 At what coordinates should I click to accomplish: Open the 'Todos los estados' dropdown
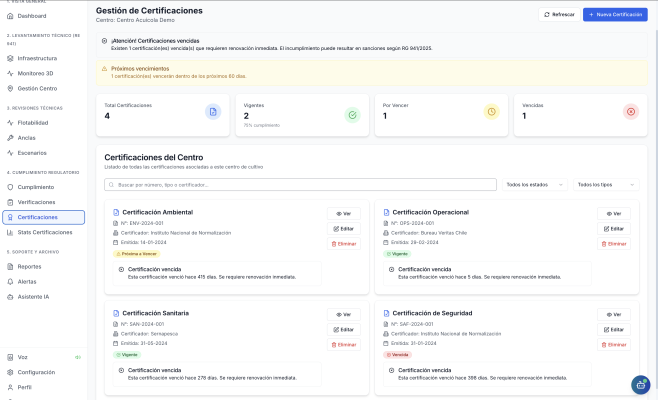[x=535, y=185]
